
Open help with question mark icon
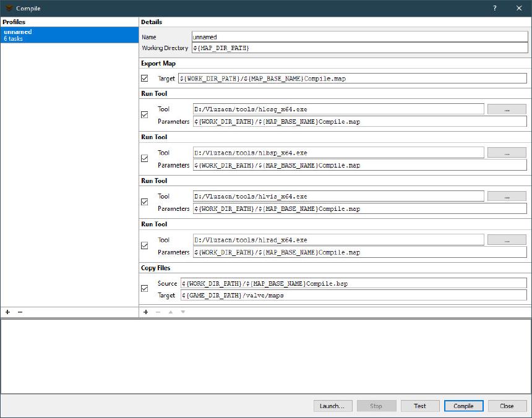click(x=495, y=8)
